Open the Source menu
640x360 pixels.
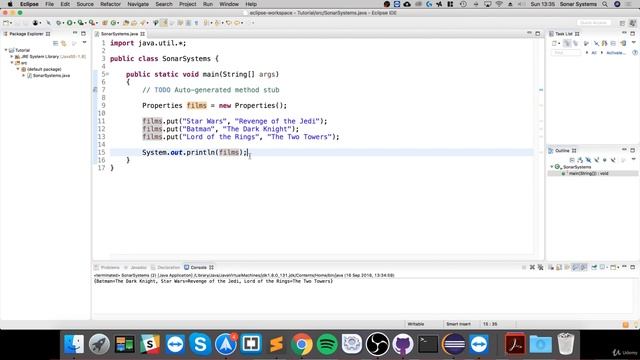coord(85,4)
